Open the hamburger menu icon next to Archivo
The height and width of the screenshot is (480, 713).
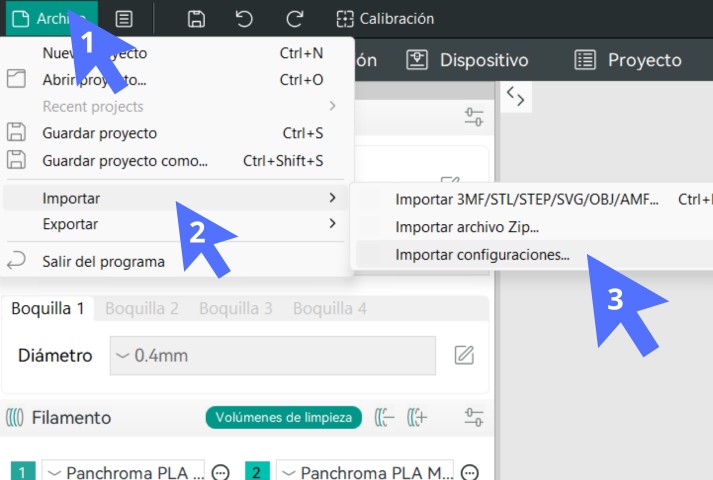tap(124, 19)
